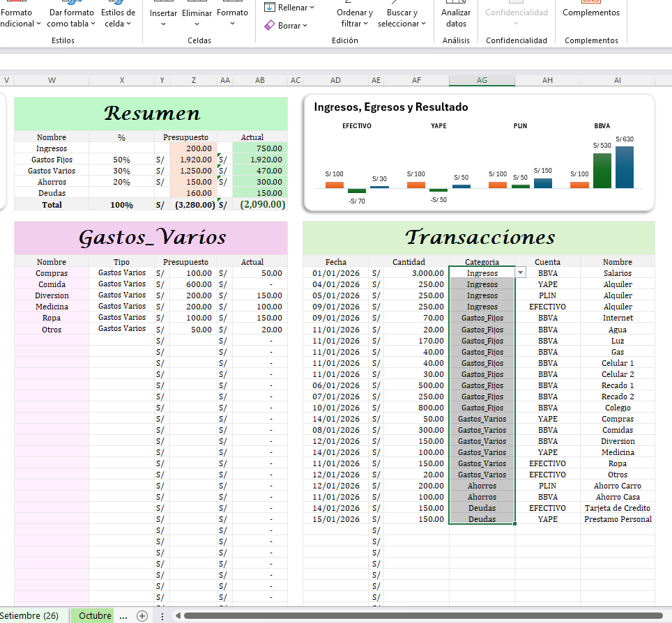Select the Diversion name cell in Gastos_Varios table

point(52,295)
